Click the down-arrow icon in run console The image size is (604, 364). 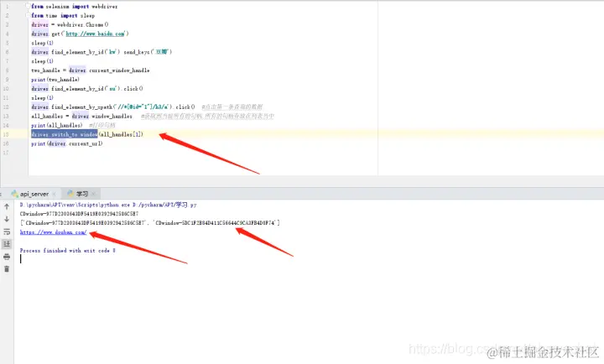pos(7,219)
